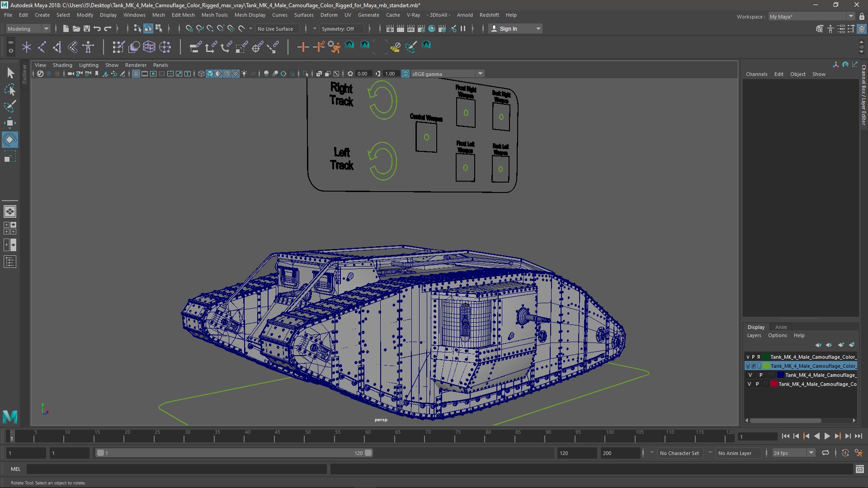Click the Create Lattice shelf icon
This screenshot has height=488, width=868.
coord(149,47)
